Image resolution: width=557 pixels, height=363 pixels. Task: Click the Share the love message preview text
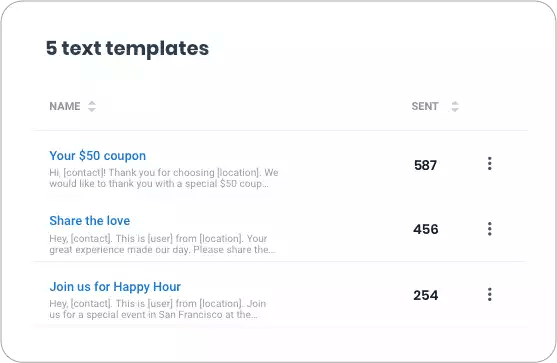pos(162,244)
